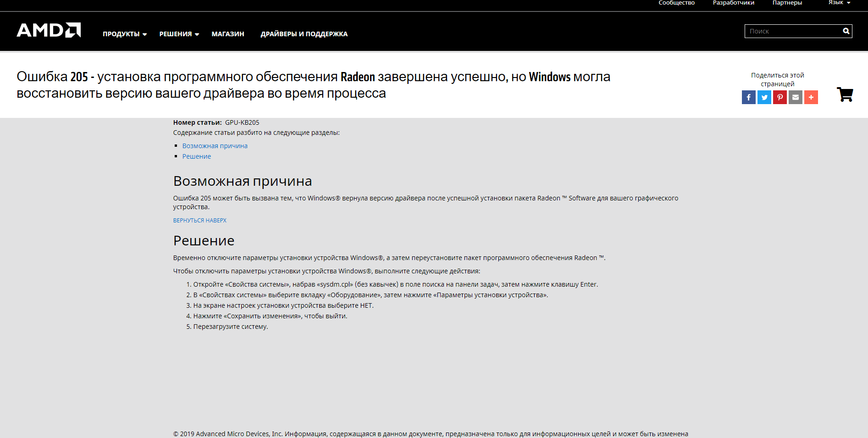The width and height of the screenshot is (868, 438).
Task: Click step 3 выберите НЕТ
Action: click(x=283, y=305)
